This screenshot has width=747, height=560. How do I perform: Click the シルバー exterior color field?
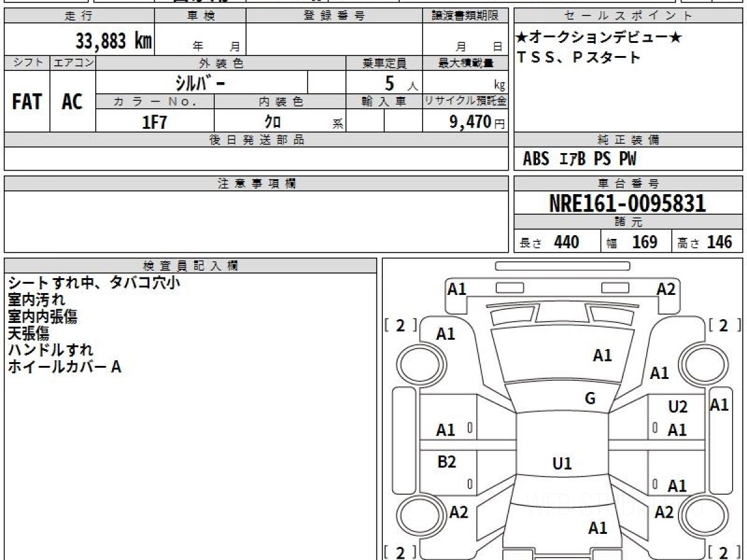point(202,82)
